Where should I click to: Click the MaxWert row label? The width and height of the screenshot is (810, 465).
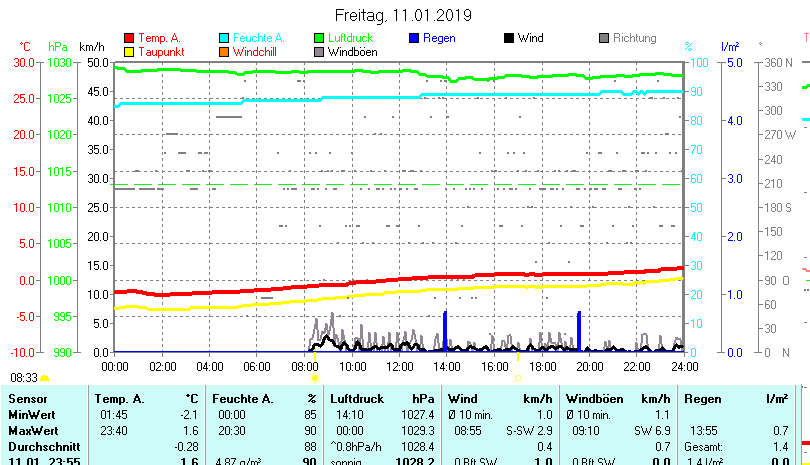click(x=33, y=430)
